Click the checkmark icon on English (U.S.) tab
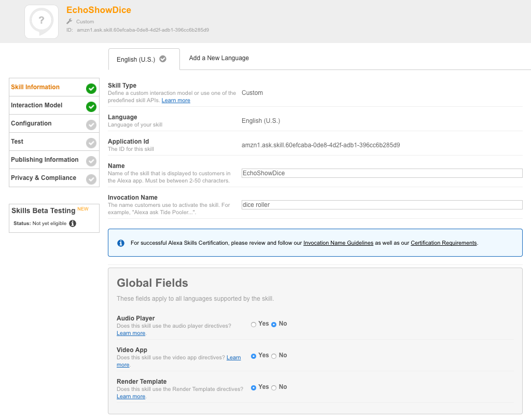This screenshot has width=531, height=420. click(163, 59)
